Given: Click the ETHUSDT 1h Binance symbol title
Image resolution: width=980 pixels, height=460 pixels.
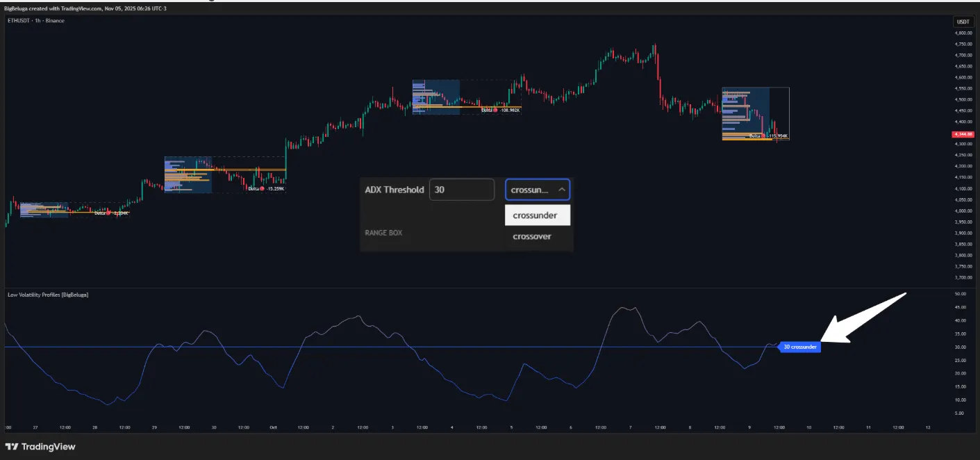Looking at the screenshot, I should tap(35, 21).
